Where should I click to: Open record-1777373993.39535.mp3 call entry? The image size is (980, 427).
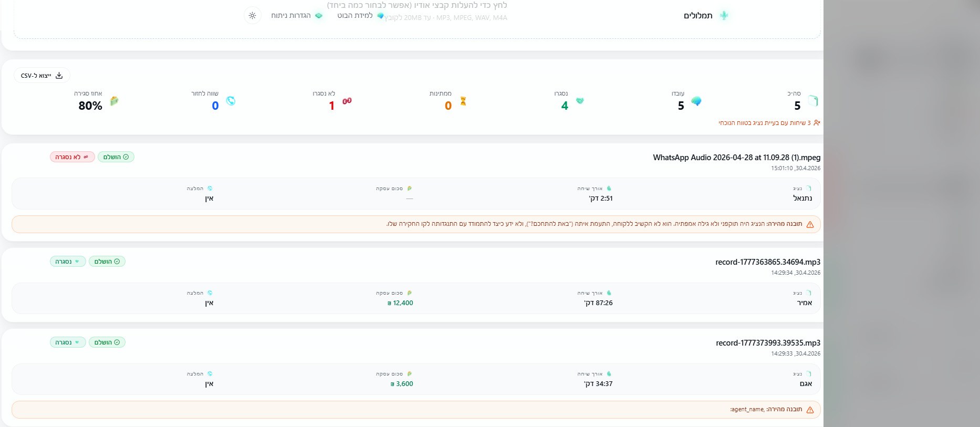click(x=768, y=343)
